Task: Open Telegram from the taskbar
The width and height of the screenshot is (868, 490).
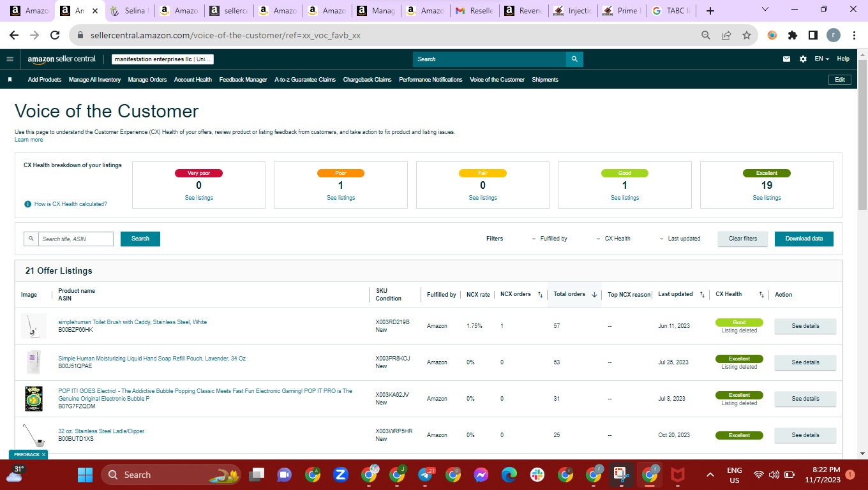Action: click(426, 475)
